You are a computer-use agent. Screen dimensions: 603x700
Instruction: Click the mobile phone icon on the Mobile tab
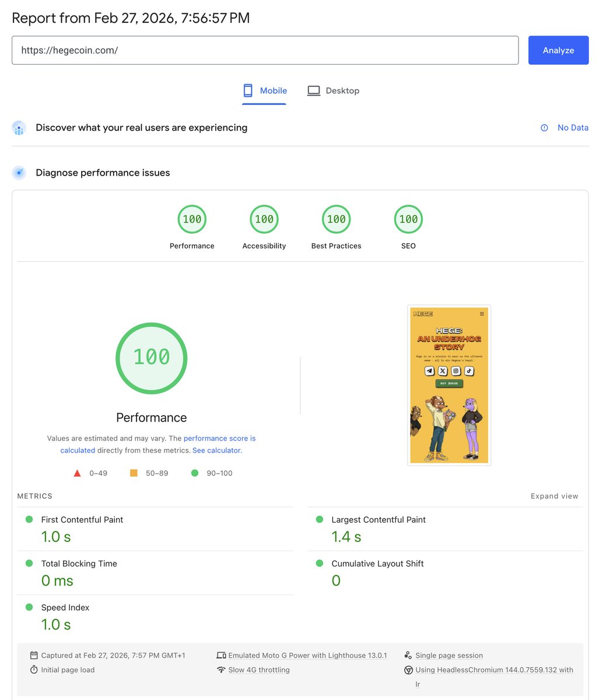(247, 90)
